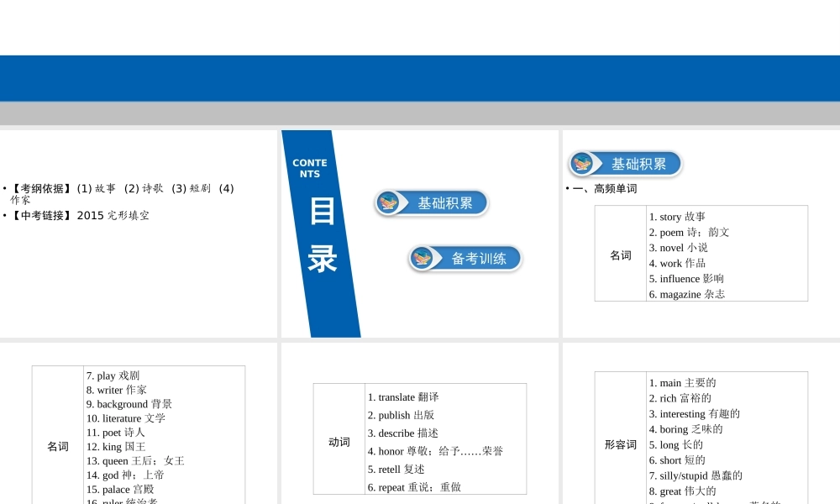This screenshot has width=840, height=504.
Task: Select row 13. queen 王后；女王
Action: (135, 460)
